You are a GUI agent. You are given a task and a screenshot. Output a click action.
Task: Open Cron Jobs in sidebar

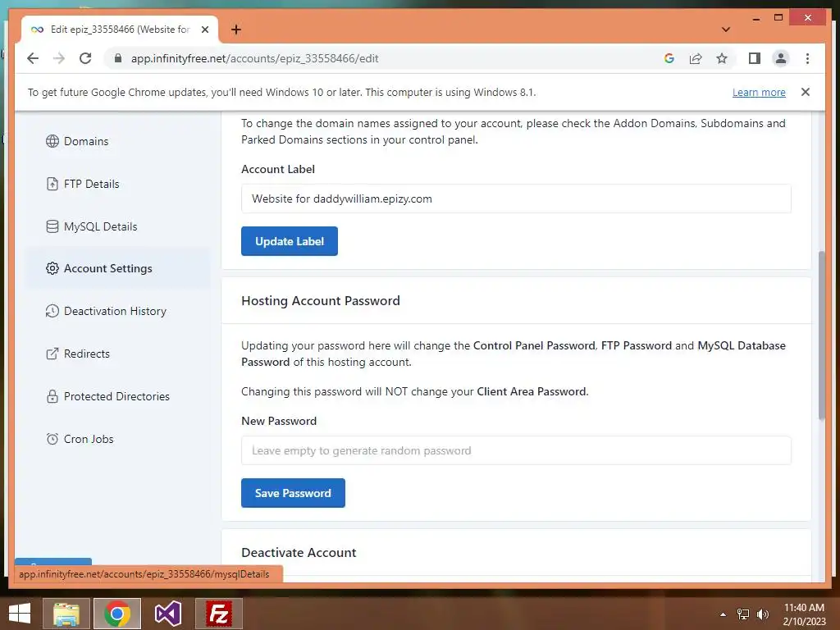tap(117, 439)
